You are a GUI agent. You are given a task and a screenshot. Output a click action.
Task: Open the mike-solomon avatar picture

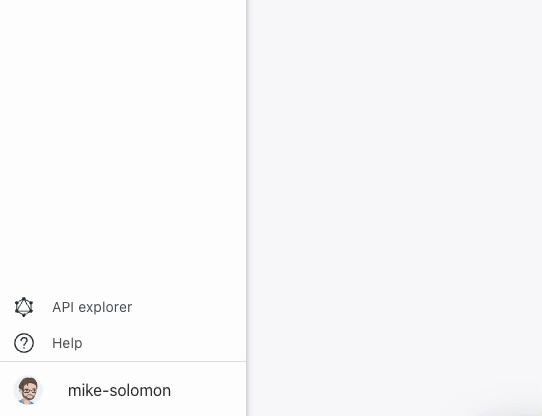[x=28, y=391]
